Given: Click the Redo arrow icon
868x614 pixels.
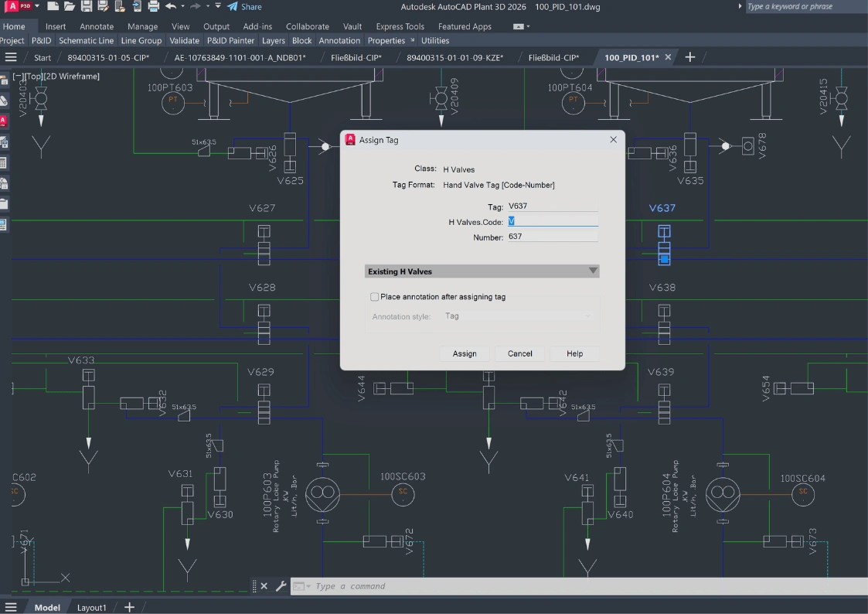Looking at the screenshot, I should pyautogui.click(x=195, y=7).
